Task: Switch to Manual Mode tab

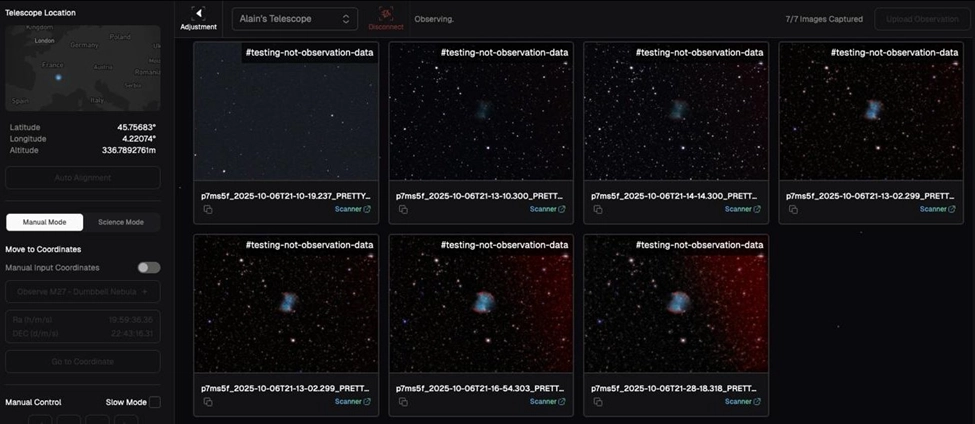Action: tap(44, 222)
